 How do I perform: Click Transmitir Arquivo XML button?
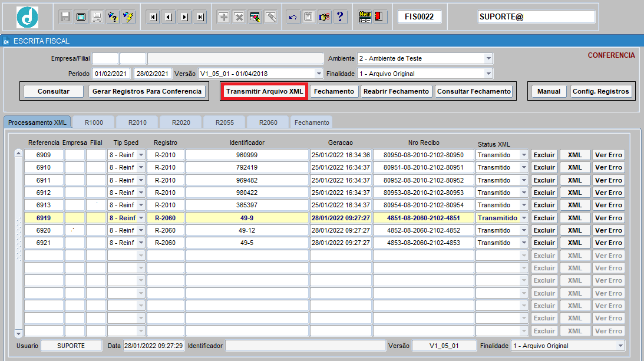pyautogui.click(x=265, y=91)
